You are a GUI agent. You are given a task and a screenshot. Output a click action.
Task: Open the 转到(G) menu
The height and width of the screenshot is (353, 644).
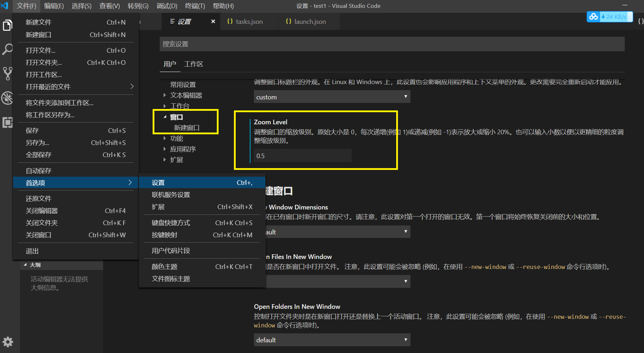138,6
